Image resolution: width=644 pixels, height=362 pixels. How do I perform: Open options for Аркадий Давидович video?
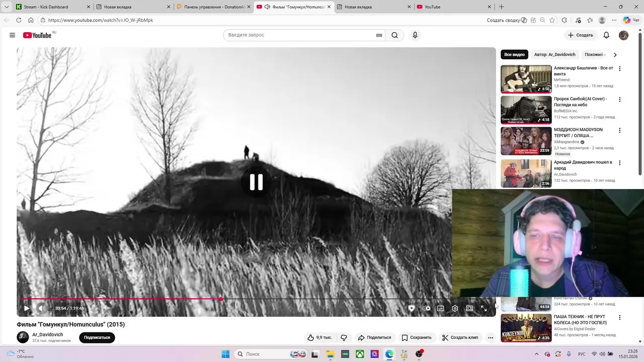point(620,163)
